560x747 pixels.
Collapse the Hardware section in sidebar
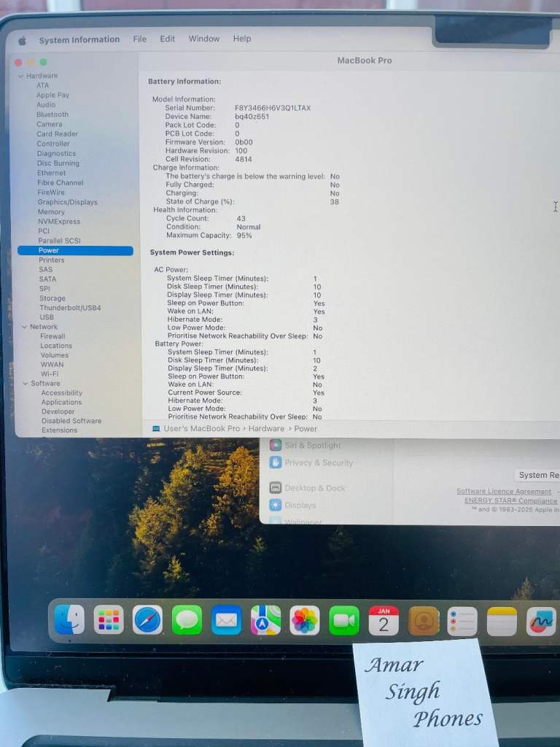point(20,76)
